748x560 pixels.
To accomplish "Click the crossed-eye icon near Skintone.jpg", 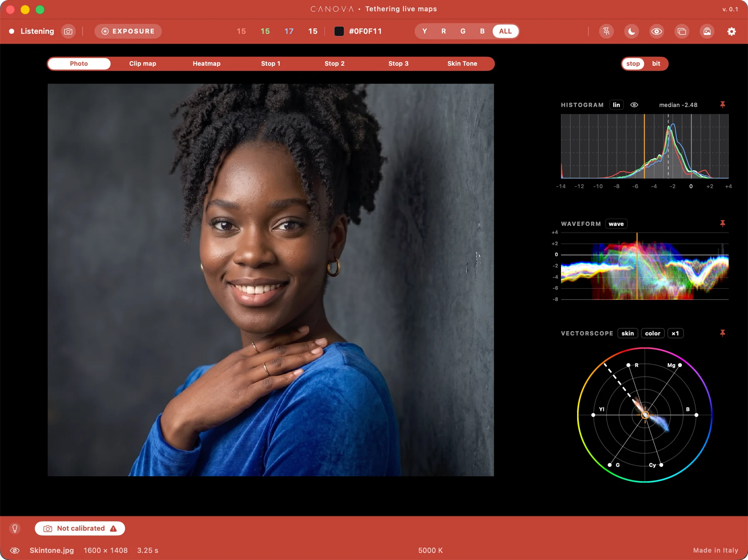I will 15,550.
